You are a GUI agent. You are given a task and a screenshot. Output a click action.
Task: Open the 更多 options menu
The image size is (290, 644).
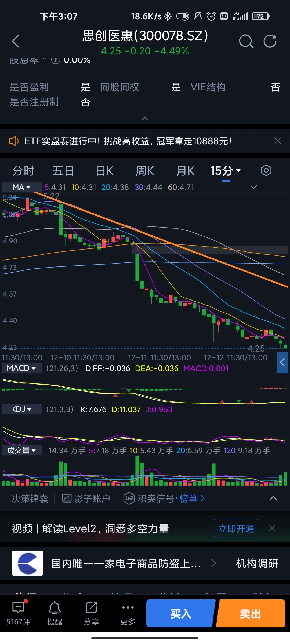click(128, 613)
